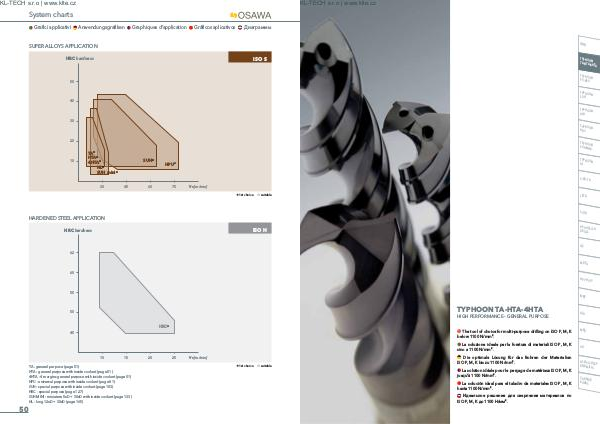Open the faded www.kbs.cz link over the drill photo
The image size is (600, 424).
[360, 3]
